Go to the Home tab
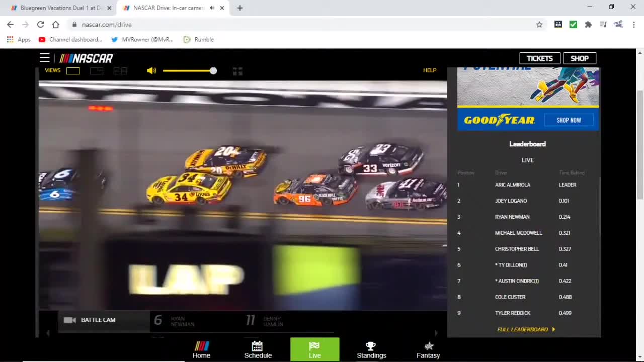 pyautogui.click(x=201, y=349)
